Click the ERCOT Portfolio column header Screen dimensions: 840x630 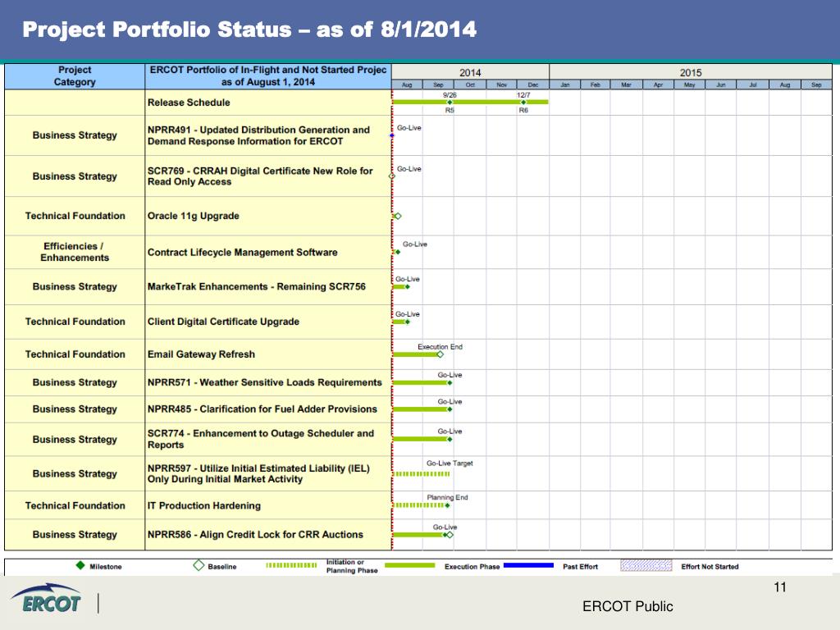click(268, 76)
